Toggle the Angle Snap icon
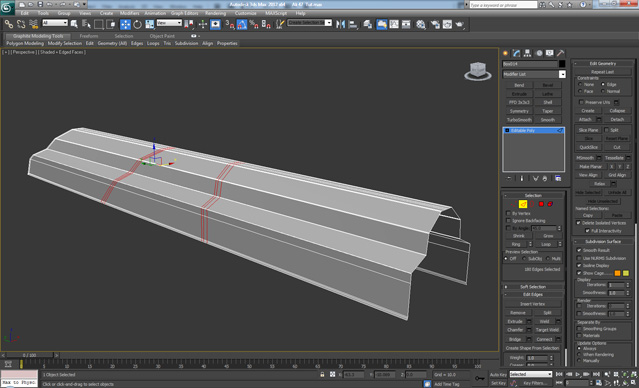Viewport: 639px width, 388px height. (242, 24)
